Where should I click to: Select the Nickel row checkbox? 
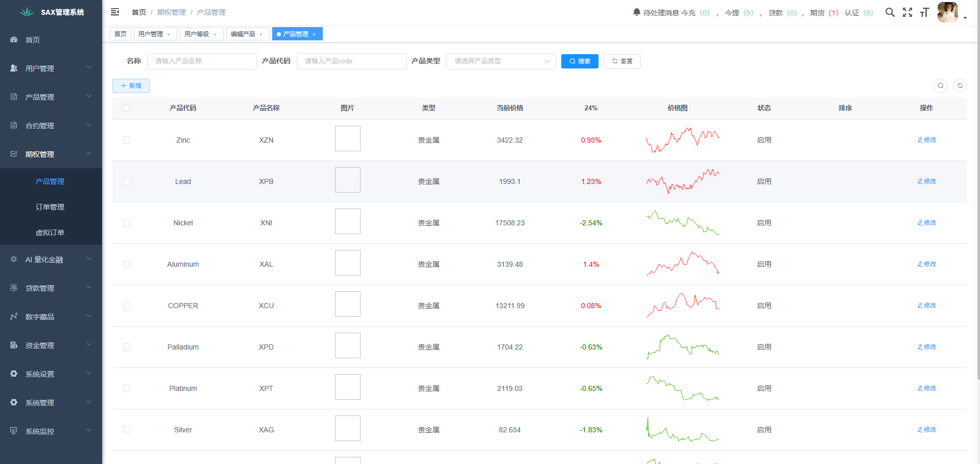[x=127, y=223]
